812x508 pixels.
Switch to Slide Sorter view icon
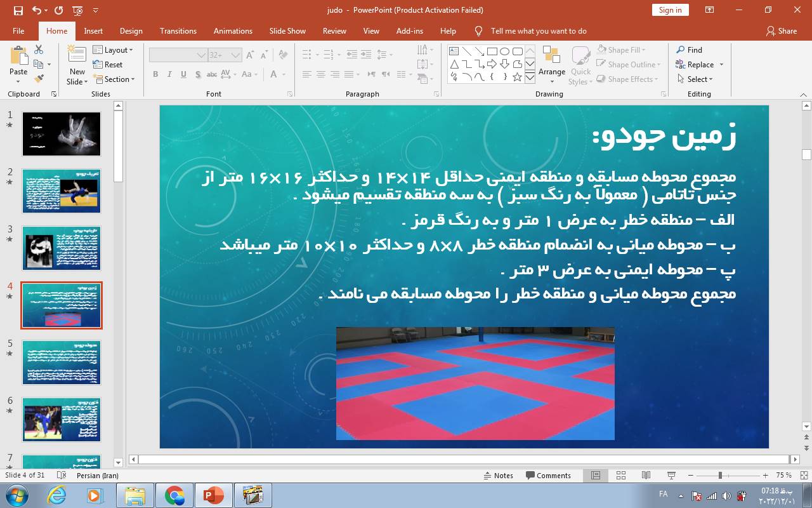pyautogui.click(x=621, y=476)
